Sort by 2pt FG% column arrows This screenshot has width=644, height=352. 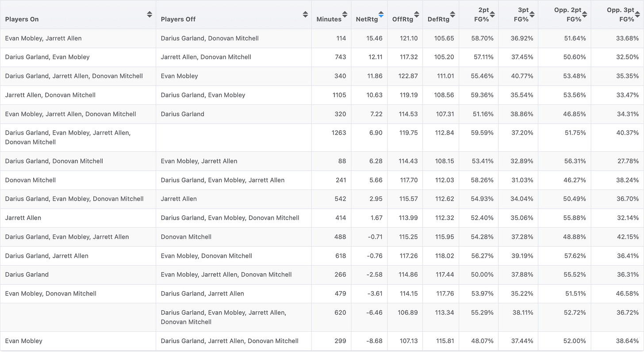pos(492,15)
